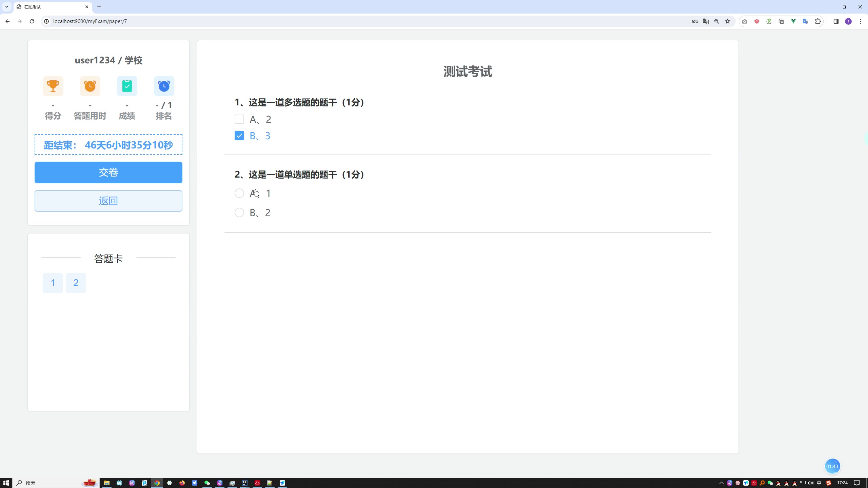Click question 2 stem 这是一道单选题的题干
Screen dimensions: 868x488
click(293, 175)
